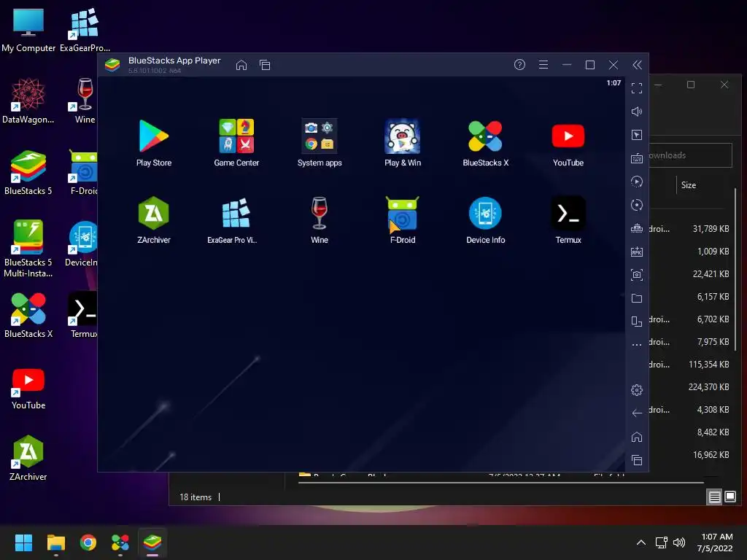Select ExaGearPro desktop shortcut
This screenshot has height=560, width=747.
pyautogui.click(x=85, y=29)
